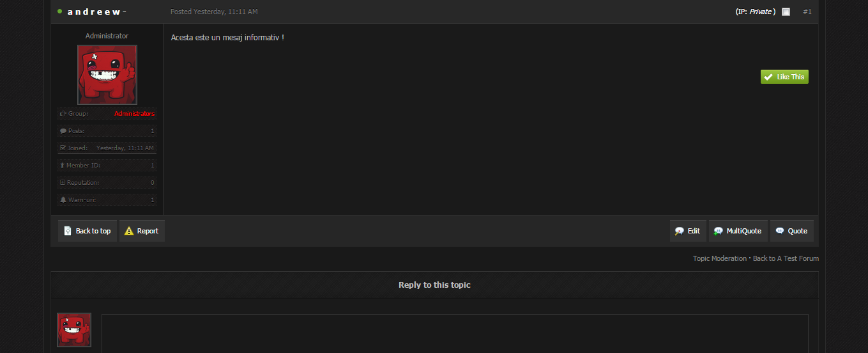
Task: Tick the post selection checkbox
Action: coord(786,12)
